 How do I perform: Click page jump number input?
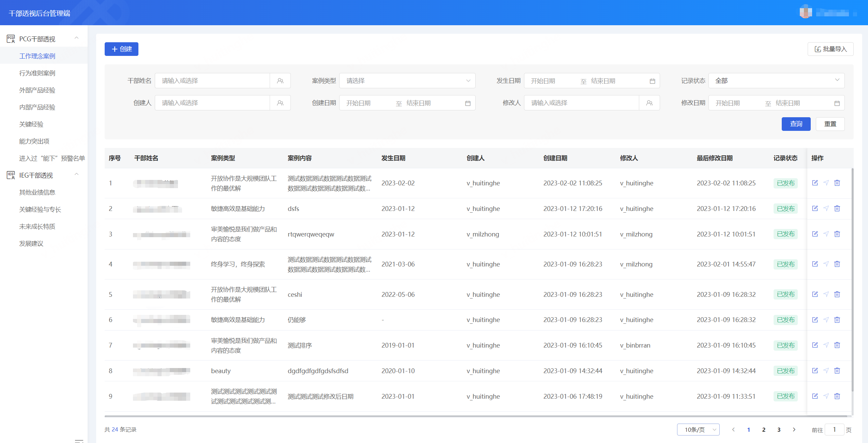click(834, 430)
